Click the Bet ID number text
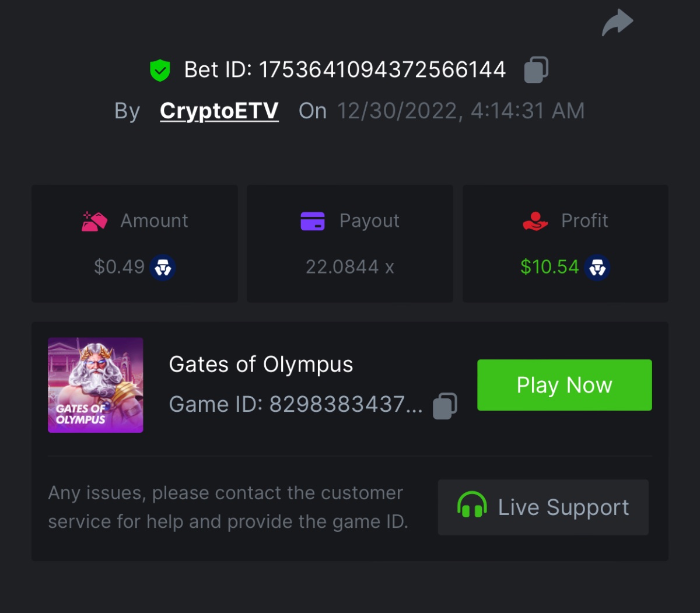This screenshot has height=613, width=700. (x=382, y=70)
